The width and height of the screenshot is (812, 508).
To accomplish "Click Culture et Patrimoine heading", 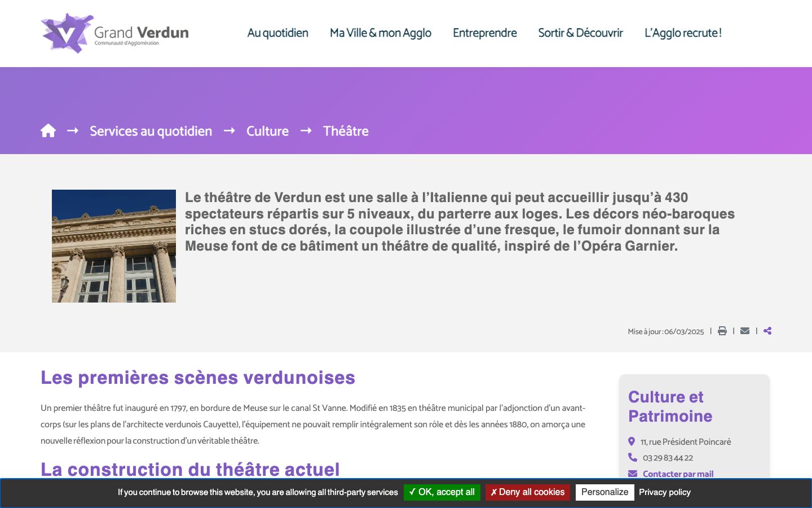I will (x=670, y=406).
